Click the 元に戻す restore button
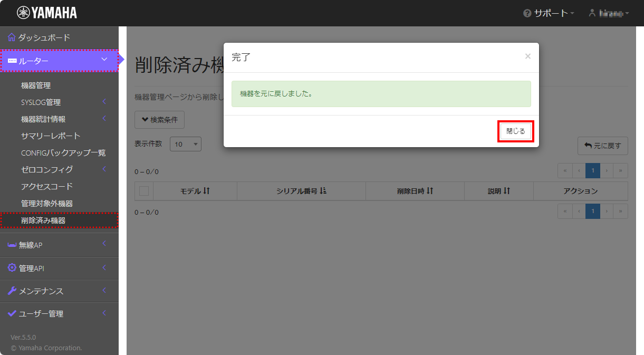The height and width of the screenshot is (355, 644). tap(603, 146)
